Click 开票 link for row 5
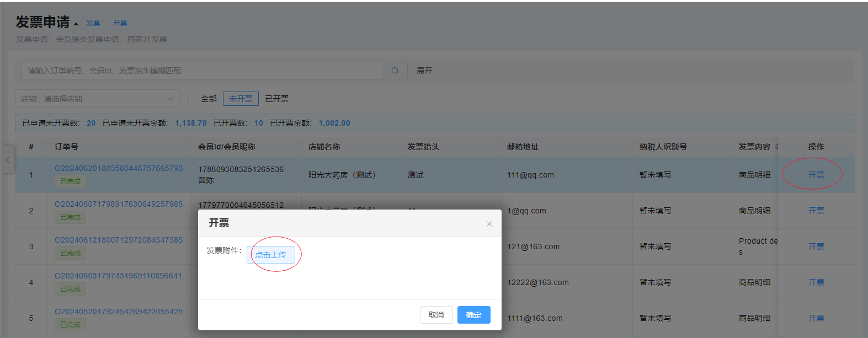868x338 pixels. coord(816,318)
